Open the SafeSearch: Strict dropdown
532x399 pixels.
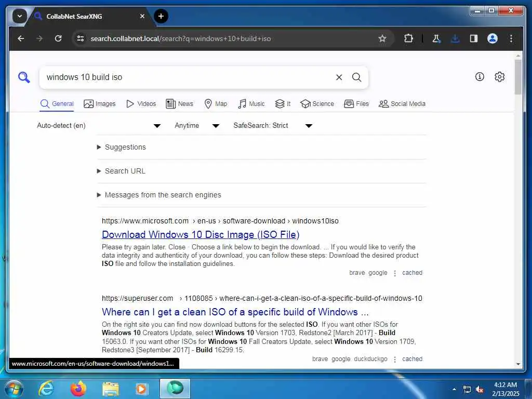(x=273, y=126)
